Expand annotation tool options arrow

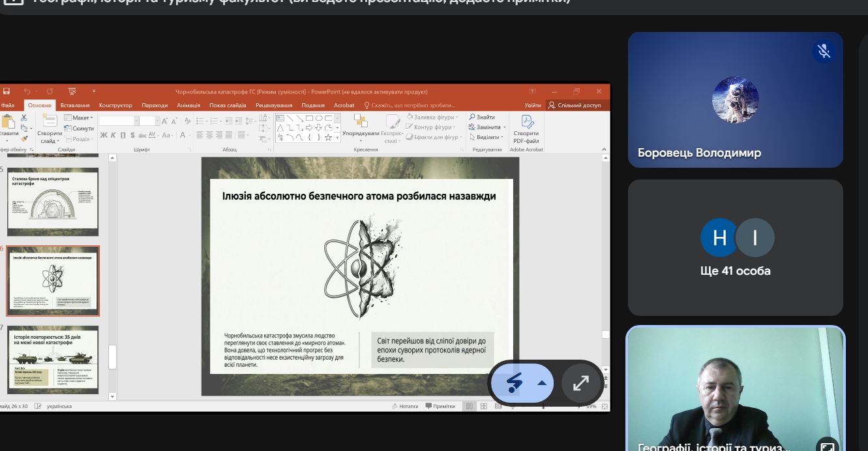(541, 383)
